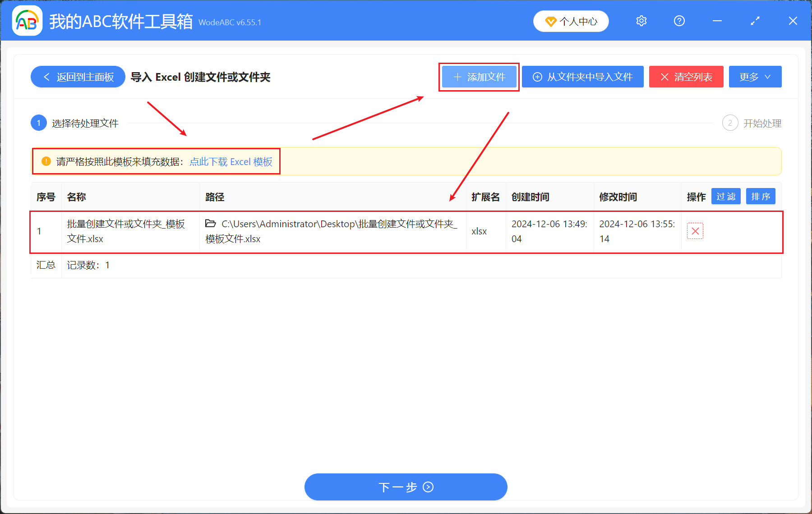Click the ABC toolbox logo icon
Screen dimensions: 812x514
point(27,21)
